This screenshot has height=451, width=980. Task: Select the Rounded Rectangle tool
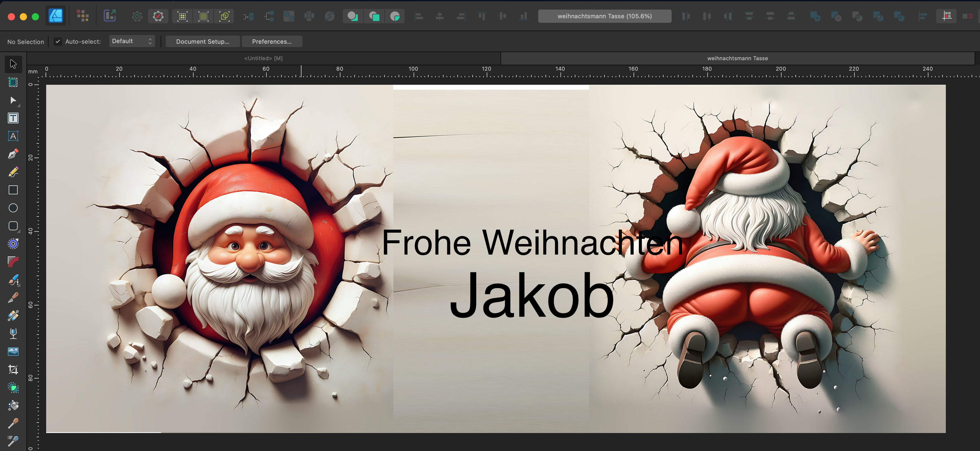13,226
